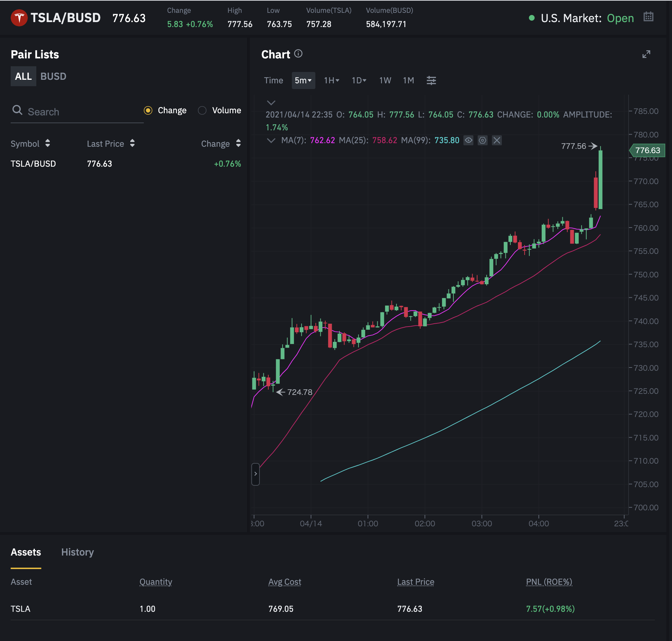Open the 1D interval dropdown

pos(359,80)
